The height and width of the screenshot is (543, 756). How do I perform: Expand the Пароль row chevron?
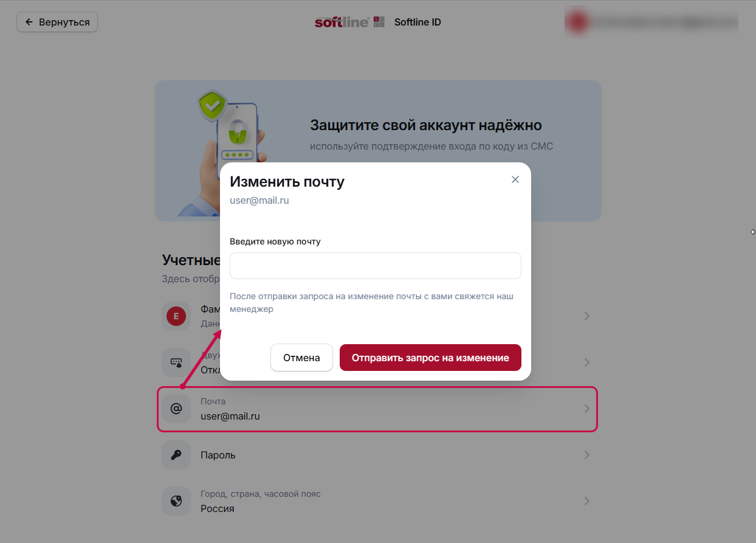pyautogui.click(x=586, y=455)
